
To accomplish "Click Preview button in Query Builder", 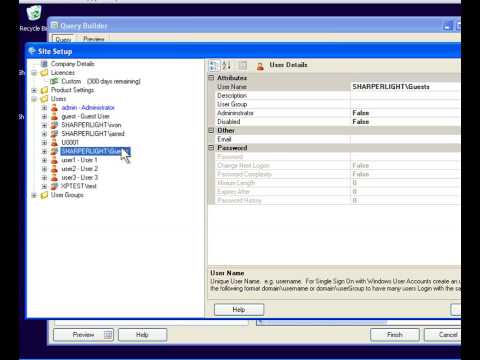I will click(x=83, y=335).
